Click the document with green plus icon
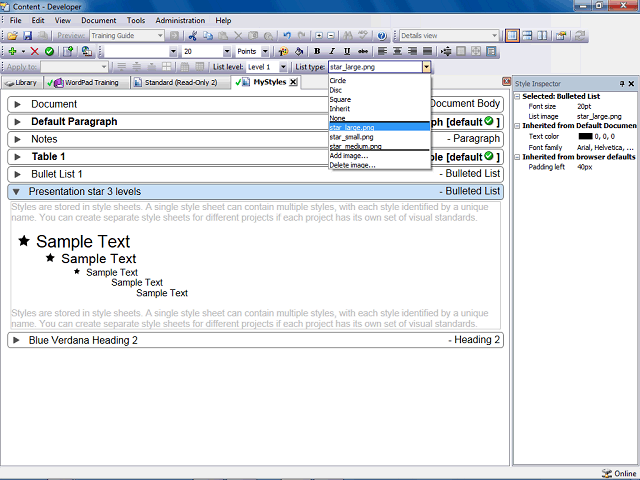Image resolution: width=640 pixels, height=480 pixels. pos(68,51)
